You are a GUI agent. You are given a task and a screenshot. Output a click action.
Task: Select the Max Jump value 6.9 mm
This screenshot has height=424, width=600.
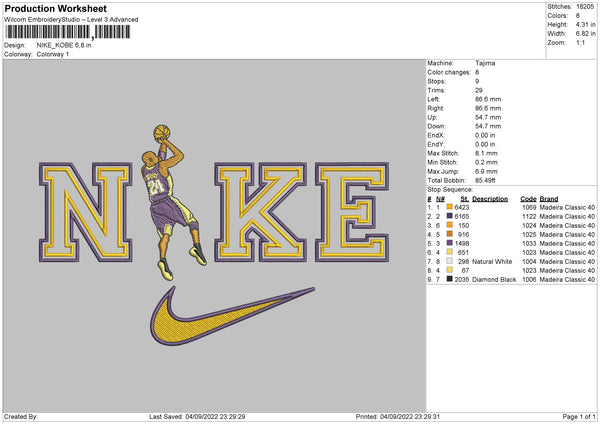point(486,171)
